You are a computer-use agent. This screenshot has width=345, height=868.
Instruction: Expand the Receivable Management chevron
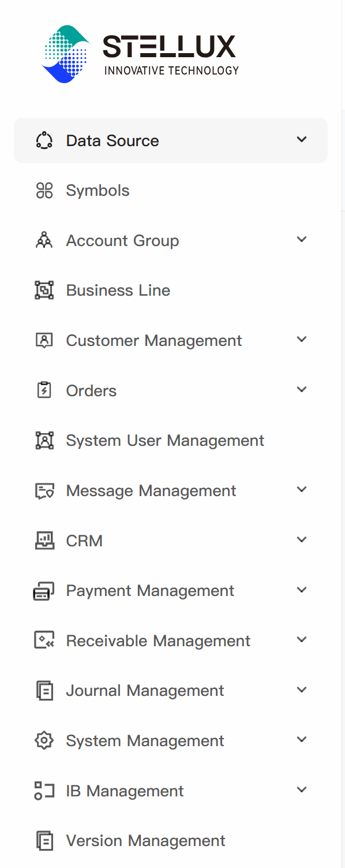(x=302, y=639)
